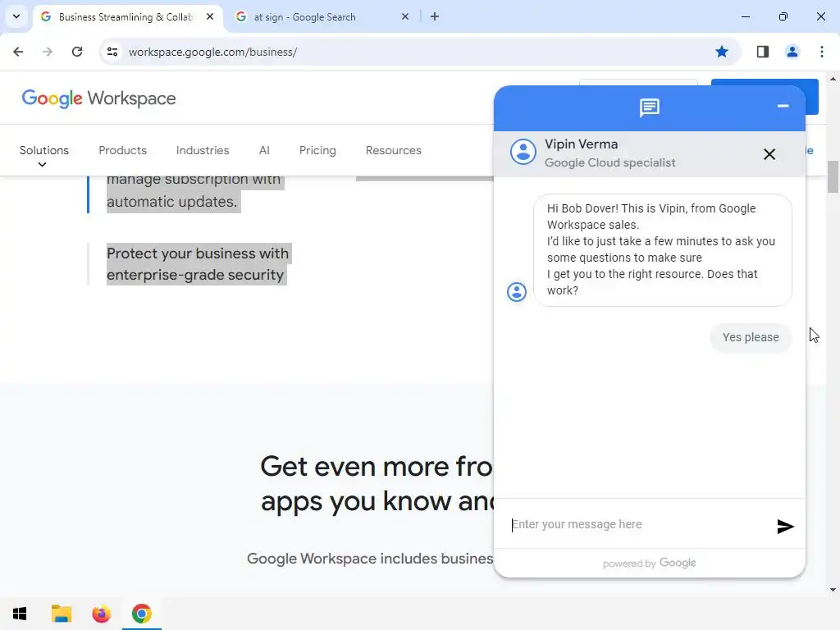Click the Get even more heading text
The height and width of the screenshot is (630, 840).
[x=377, y=484]
